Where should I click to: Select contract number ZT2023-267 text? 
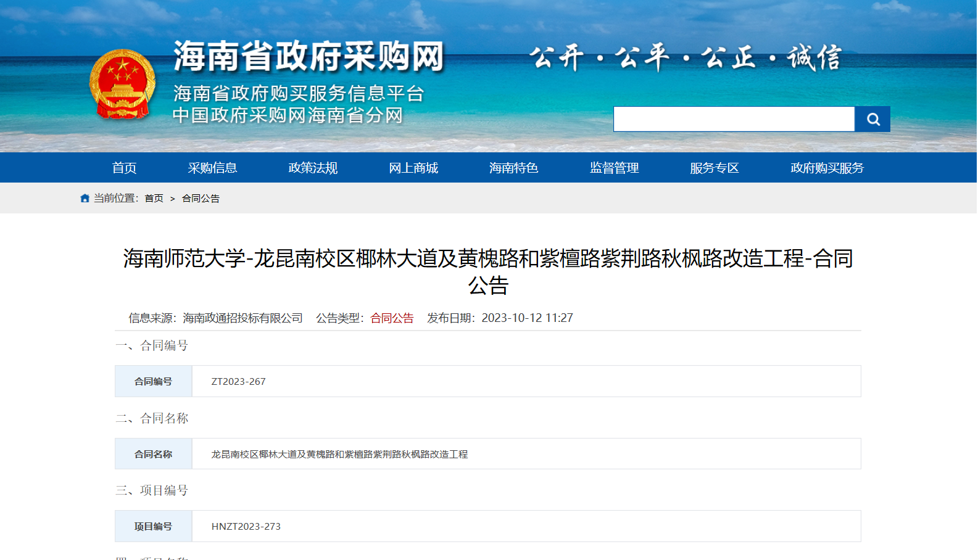pos(238,382)
